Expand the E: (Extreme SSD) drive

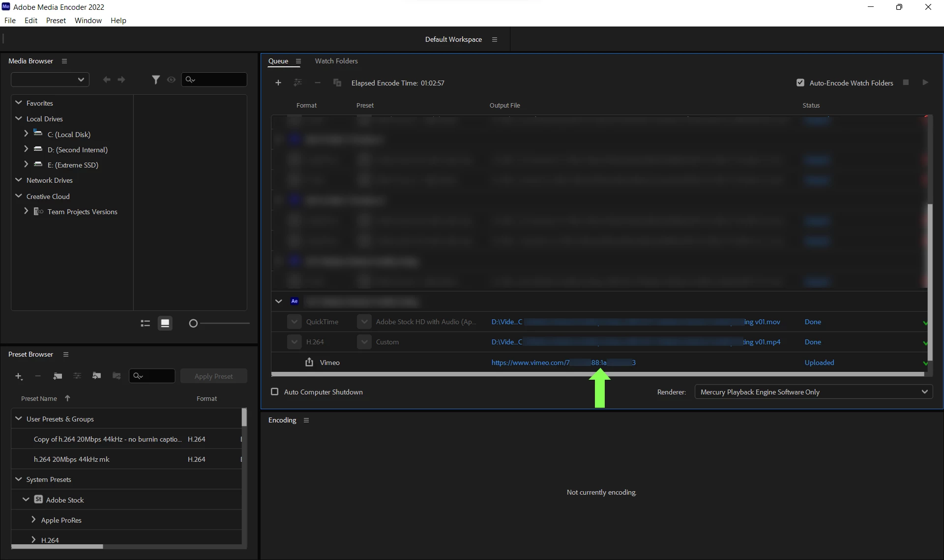(26, 165)
